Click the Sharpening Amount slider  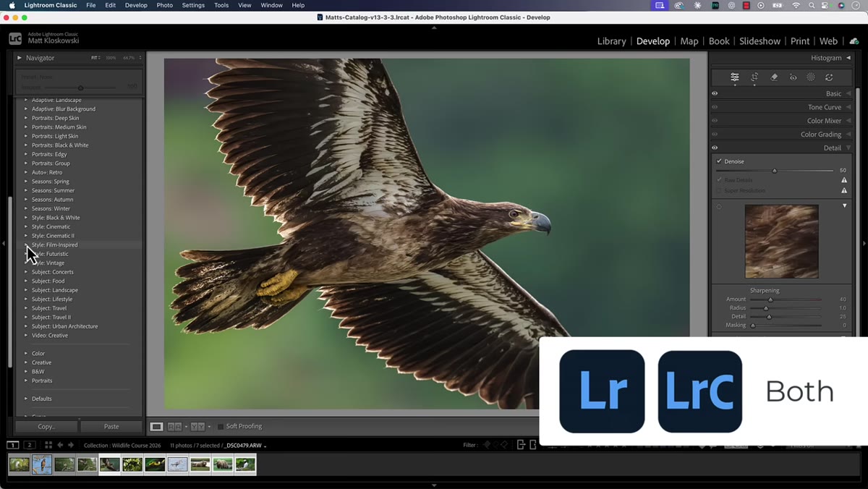(x=786, y=299)
